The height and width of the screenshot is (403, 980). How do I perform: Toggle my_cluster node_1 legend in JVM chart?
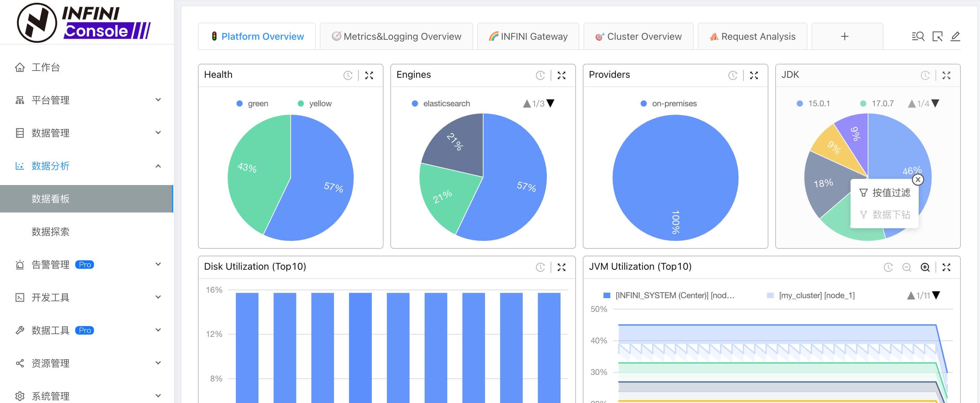(x=811, y=295)
